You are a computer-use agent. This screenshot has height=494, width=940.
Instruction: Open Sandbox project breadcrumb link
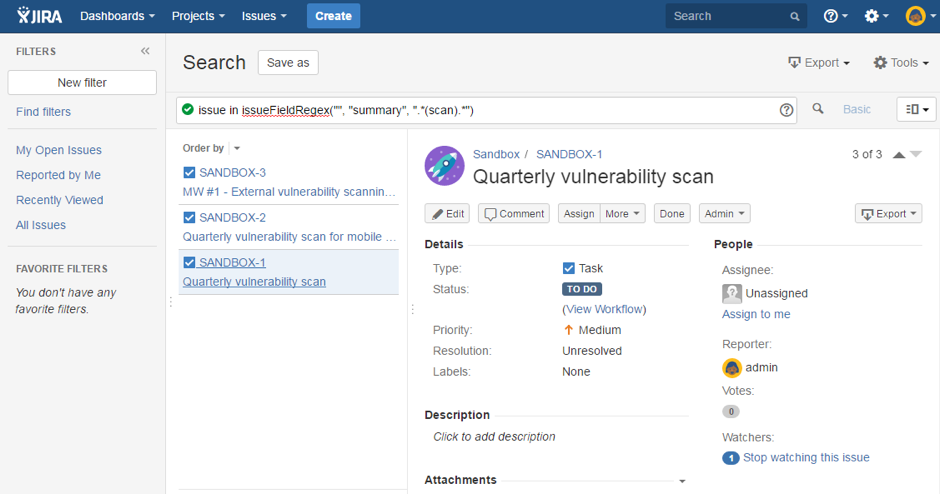click(496, 154)
